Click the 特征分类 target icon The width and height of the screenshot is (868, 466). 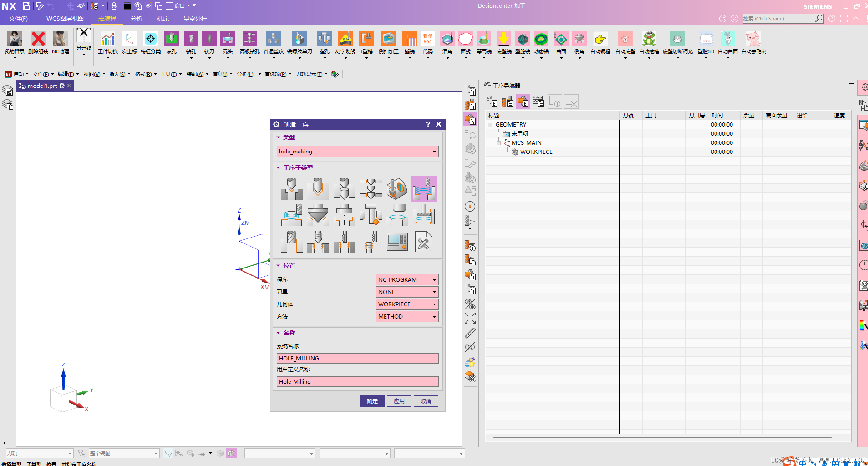point(151,39)
